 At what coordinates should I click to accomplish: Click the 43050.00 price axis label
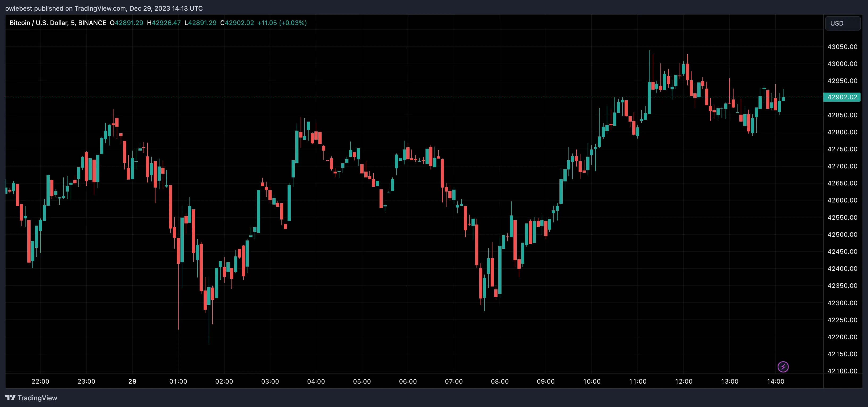click(x=842, y=47)
